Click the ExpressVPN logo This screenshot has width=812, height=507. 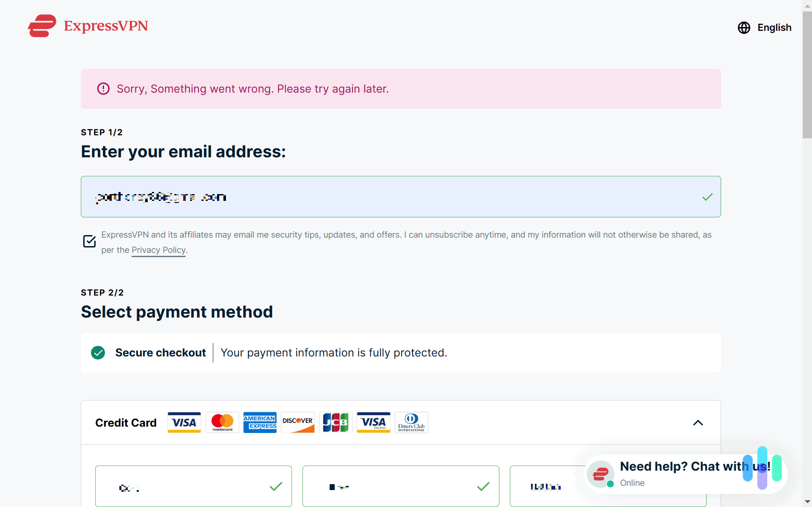click(x=88, y=25)
